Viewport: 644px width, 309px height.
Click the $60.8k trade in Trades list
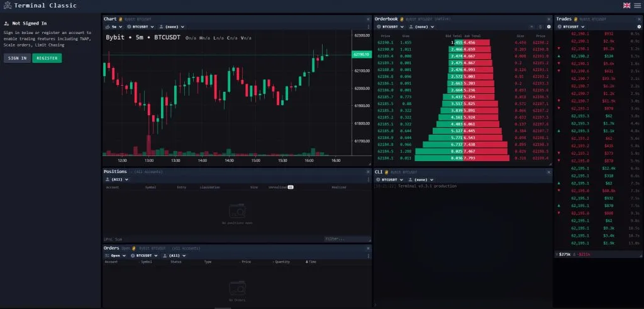tap(609, 191)
